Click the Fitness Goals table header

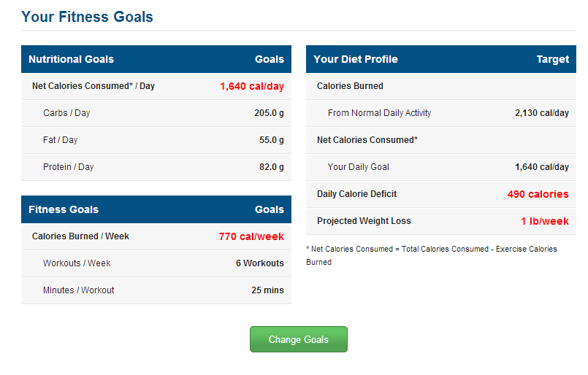(156, 209)
